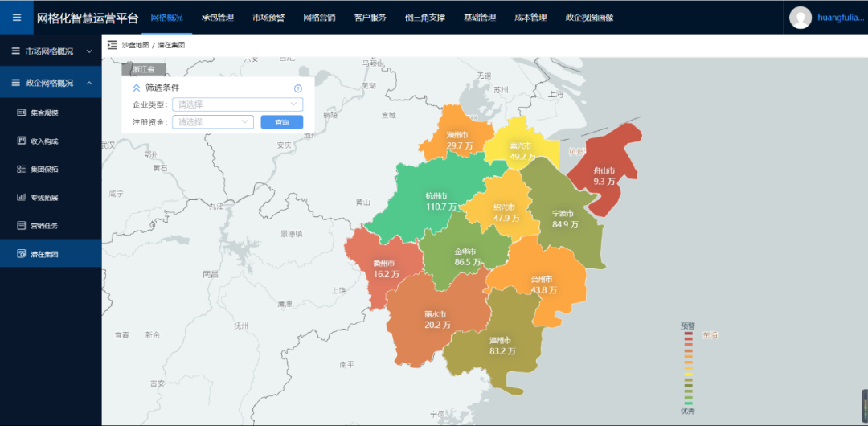Click the 沙盘地图 breadcrumb link
The height and width of the screenshot is (426, 868).
[135, 45]
